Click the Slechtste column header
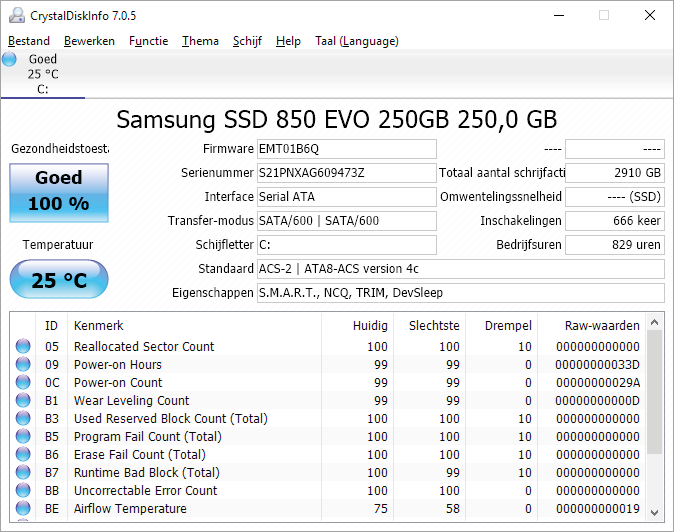The height and width of the screenshot is (532, 674). 429,326
